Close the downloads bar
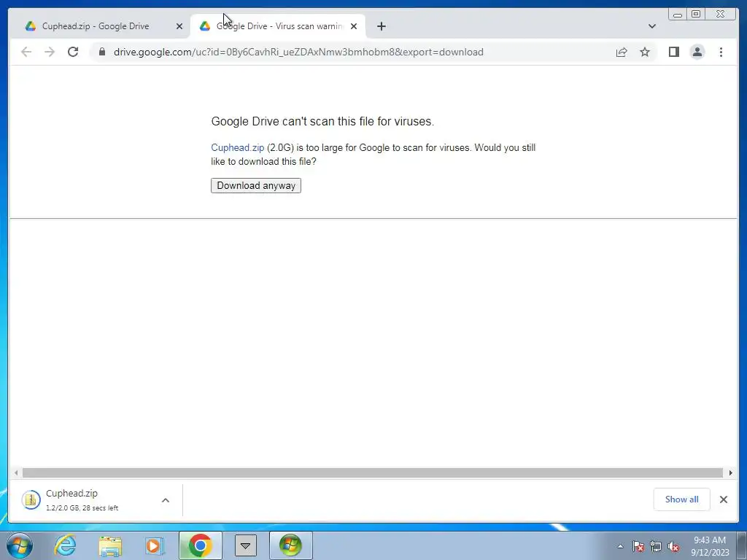Image resolution: width=747 pixels, height=560 pixels. (x=723, y=499)
